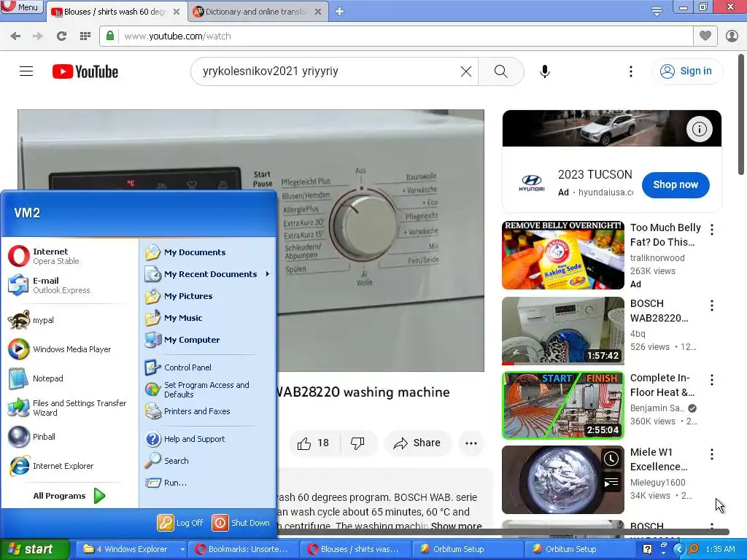Viewport: 747px width, 560px height.
Task: Open ad info icon on Tucson banner
Action: click(x=699, y=128)
